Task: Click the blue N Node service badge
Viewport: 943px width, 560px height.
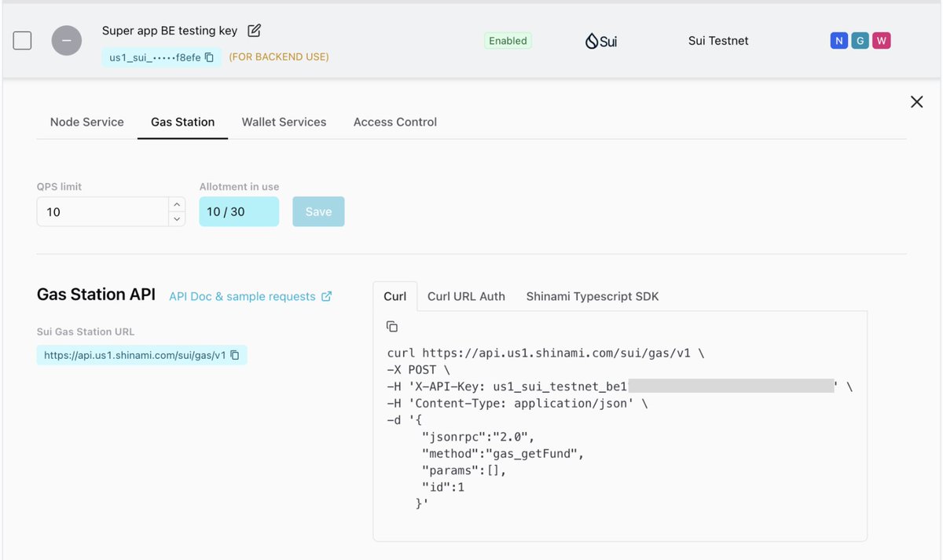Action: click(x=839, y=41)
